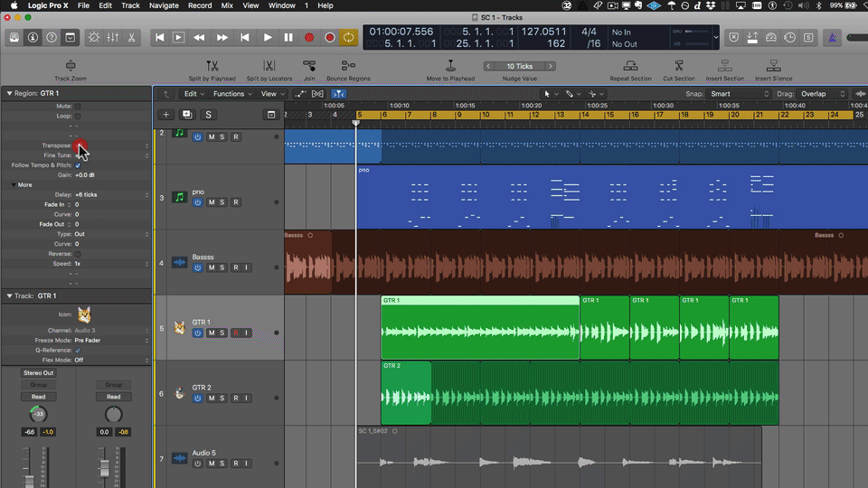
Task: Collapse the Track: GTR 1 inspector section
Action: pos(9,296)
